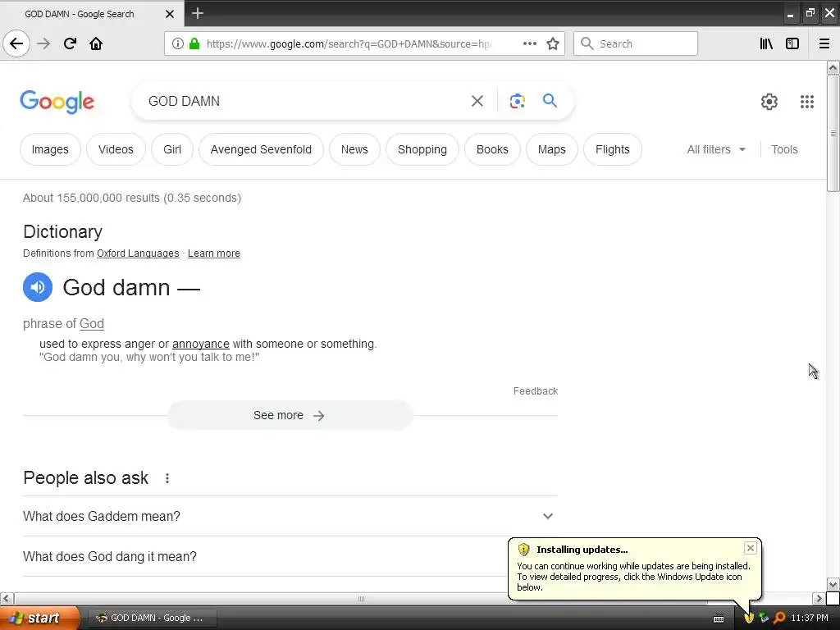Bookmark this page with the star icon
Image resolution: width=840 pixels, height=630 pixels.
tap(553, 43)
